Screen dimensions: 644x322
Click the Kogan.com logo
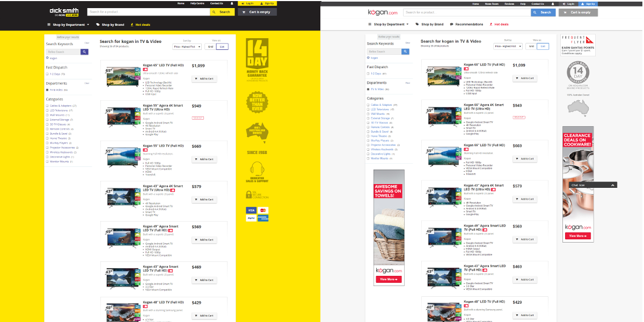tap(383, 12)
